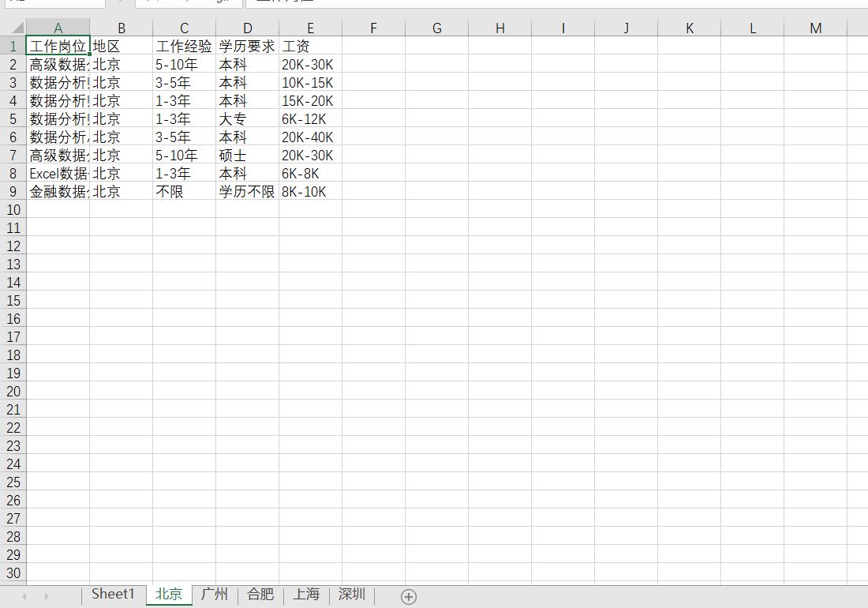This screenshot has height=608, width=868.
Task: Switch to the 广州 sheet tab
Action: click(x=215, y=594)
